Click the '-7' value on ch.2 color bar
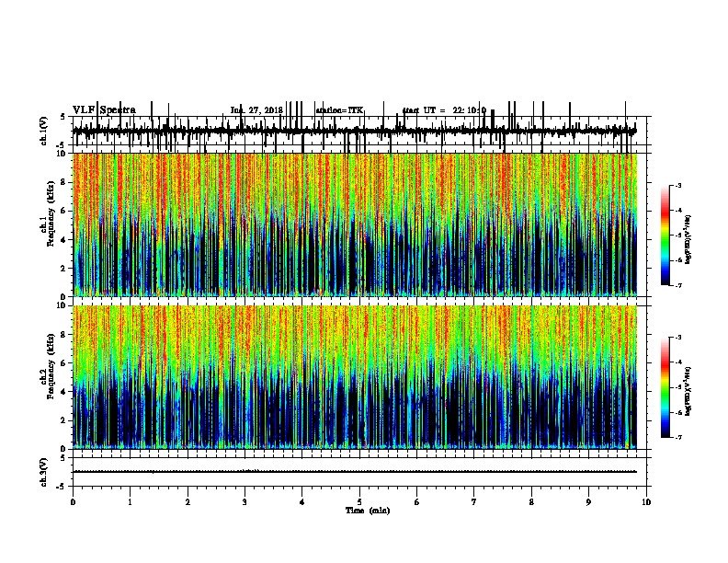Viewport: 728px width, 563px height. click(x=678, y=437)
